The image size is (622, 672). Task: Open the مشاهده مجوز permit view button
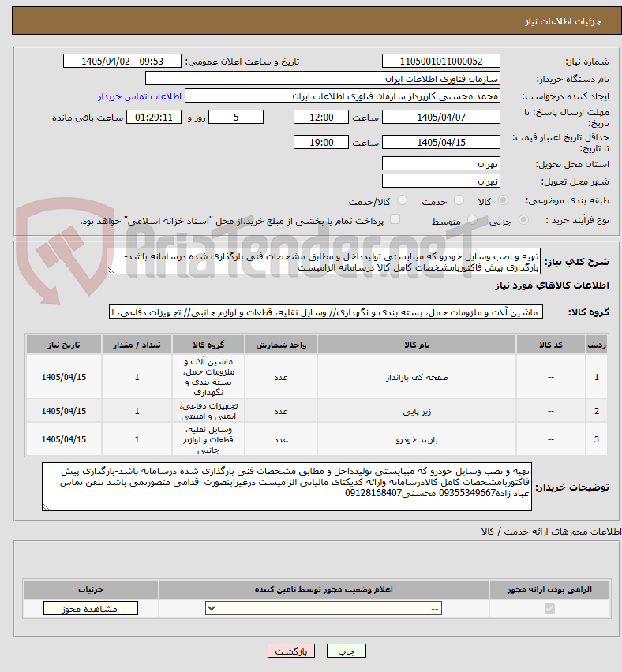click(x=91, y=609)
